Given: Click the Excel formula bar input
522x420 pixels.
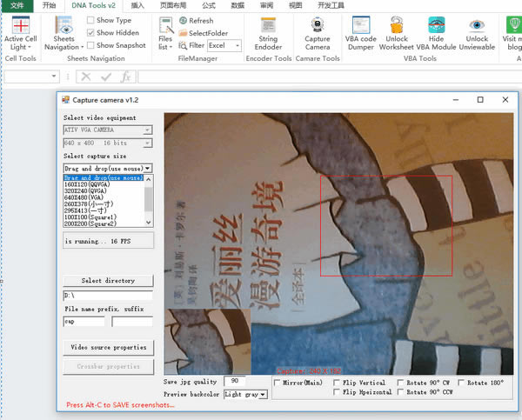Looking at the screenshot, I should tap(330, 77).
